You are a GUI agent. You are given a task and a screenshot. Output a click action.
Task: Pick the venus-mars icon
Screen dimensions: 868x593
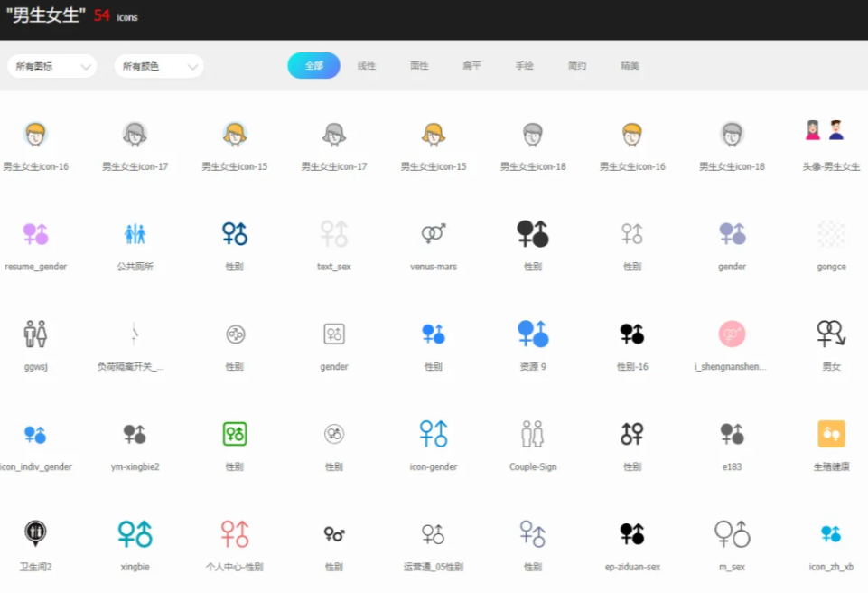tap(434, 234)
